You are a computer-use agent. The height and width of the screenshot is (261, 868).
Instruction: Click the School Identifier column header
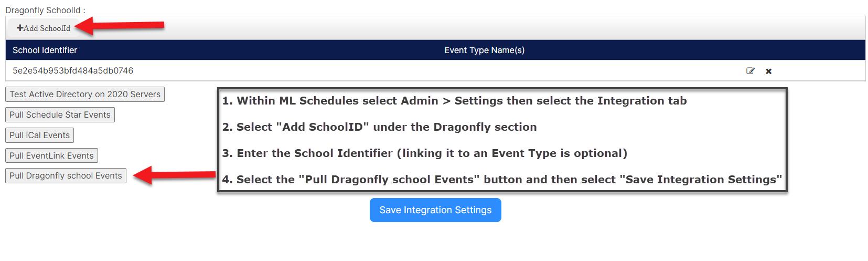click(45, 50)
